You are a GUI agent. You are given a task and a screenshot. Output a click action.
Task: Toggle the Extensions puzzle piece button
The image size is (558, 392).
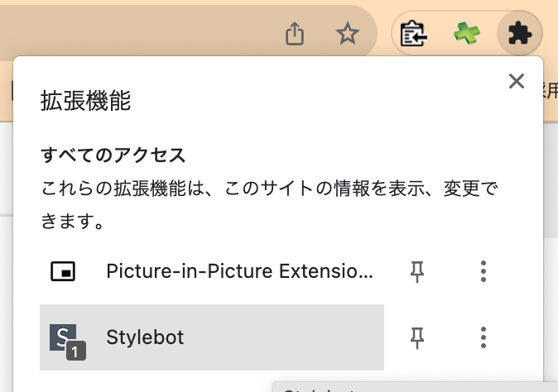pos(520,33)
